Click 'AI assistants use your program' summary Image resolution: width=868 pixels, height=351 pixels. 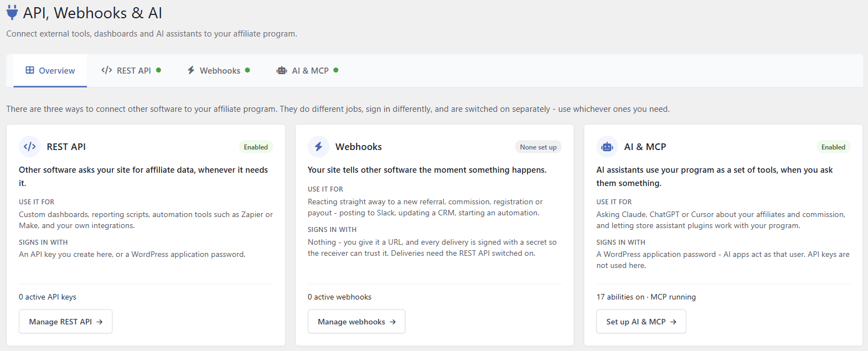coord(715,176)
